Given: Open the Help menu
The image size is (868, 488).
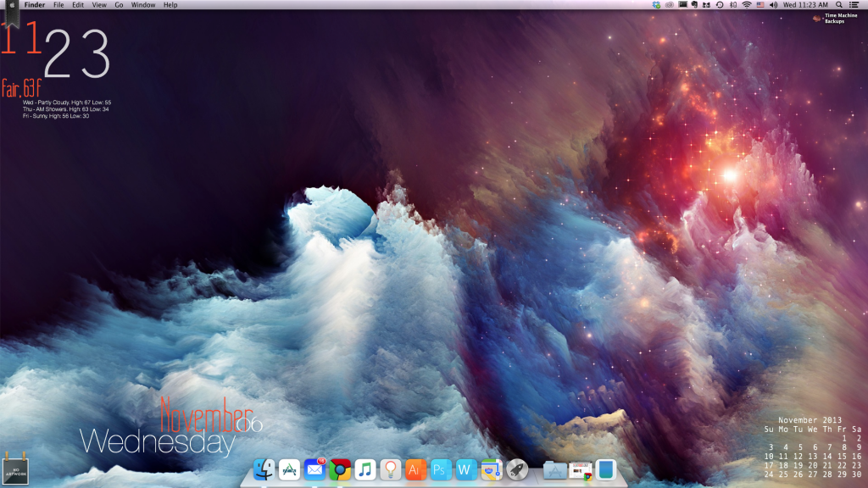Looking at the screenshot, I should tap(170, 5).
